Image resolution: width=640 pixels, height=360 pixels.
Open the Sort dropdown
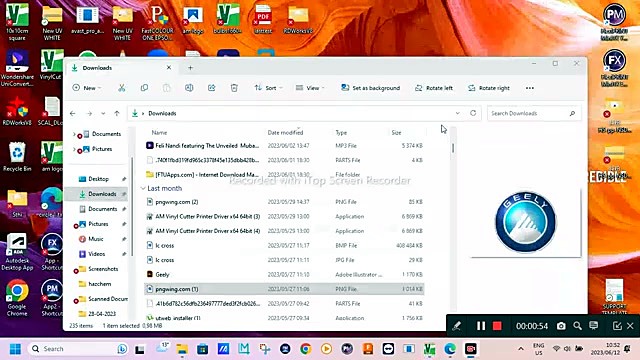click(x=268, y=88)
